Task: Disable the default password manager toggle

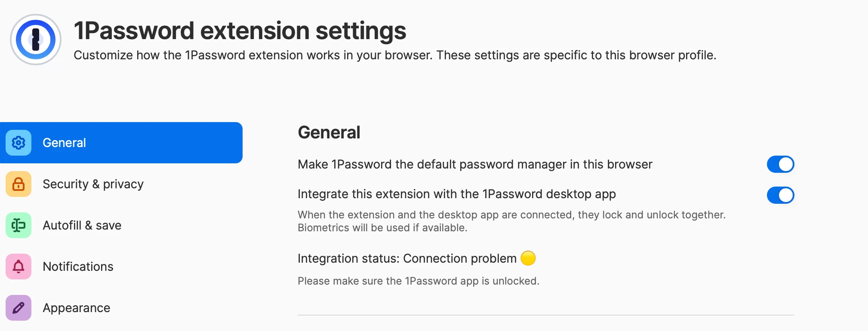Action: [x=780, y=164]
